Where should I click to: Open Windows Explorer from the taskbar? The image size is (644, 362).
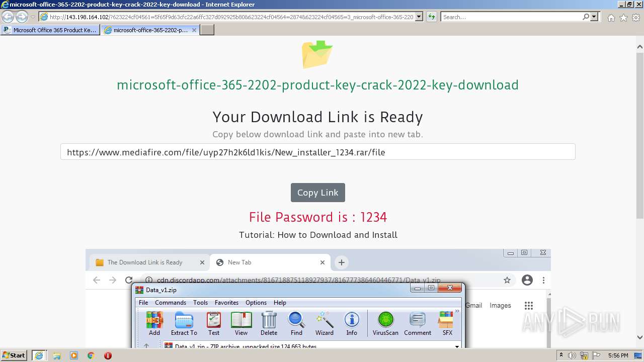[57, 355]
